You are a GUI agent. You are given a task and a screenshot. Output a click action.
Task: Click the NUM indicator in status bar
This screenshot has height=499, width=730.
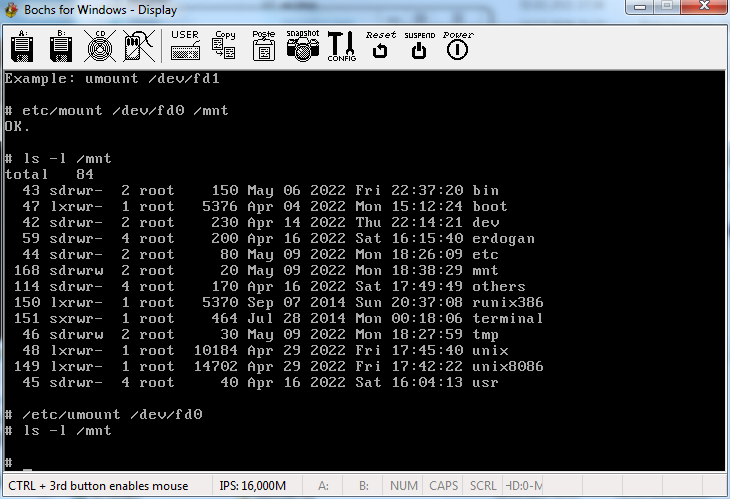404,487
